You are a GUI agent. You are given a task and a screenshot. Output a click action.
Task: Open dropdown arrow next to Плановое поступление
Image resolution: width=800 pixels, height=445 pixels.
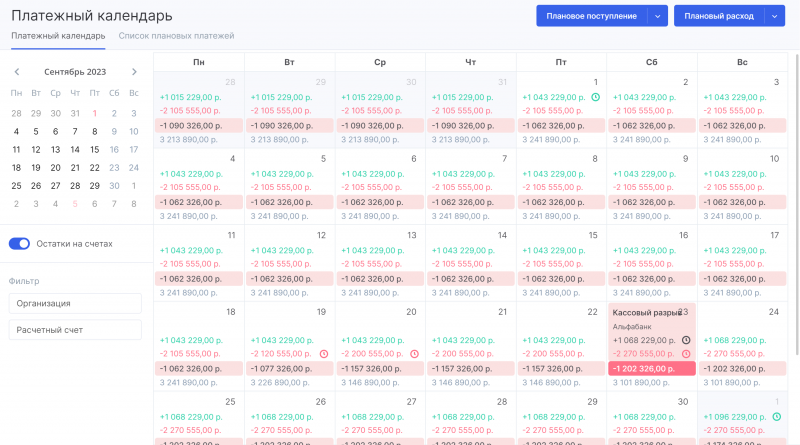[657, 16]
